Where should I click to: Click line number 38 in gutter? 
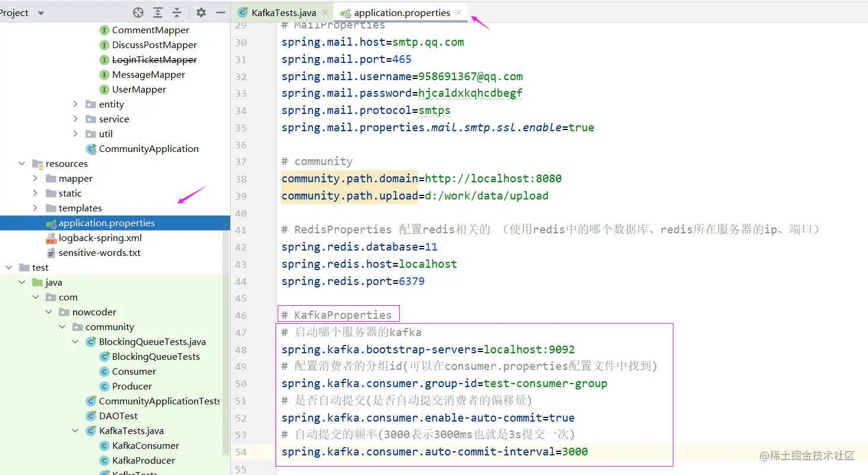241,179
